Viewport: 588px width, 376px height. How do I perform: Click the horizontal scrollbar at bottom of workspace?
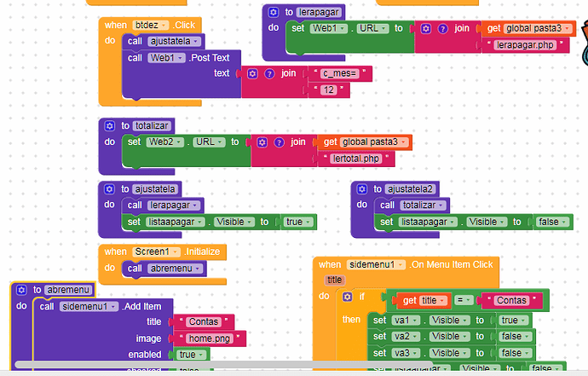223,365
